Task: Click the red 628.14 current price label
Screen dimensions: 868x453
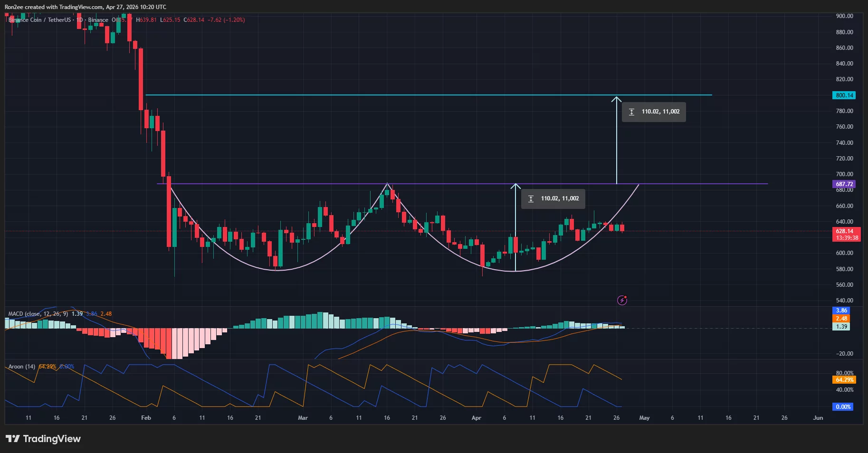Action: (x=845, y=231)
